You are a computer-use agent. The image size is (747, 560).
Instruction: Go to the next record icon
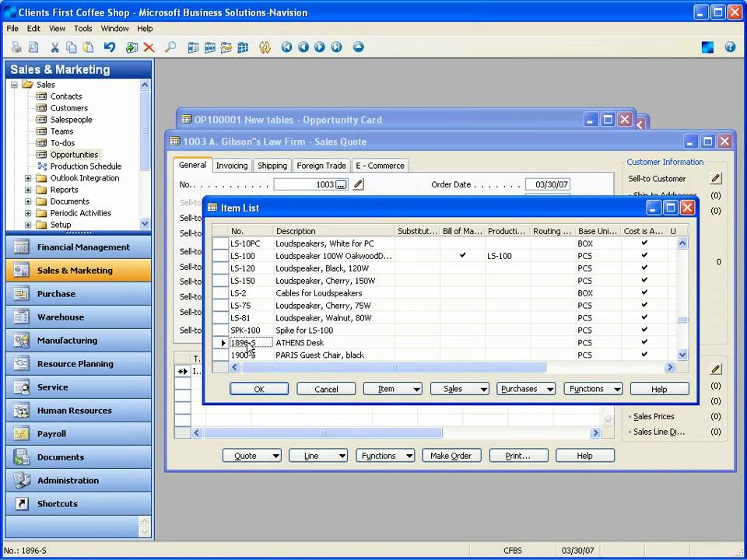pyautogui.click(x=320, y=47)
